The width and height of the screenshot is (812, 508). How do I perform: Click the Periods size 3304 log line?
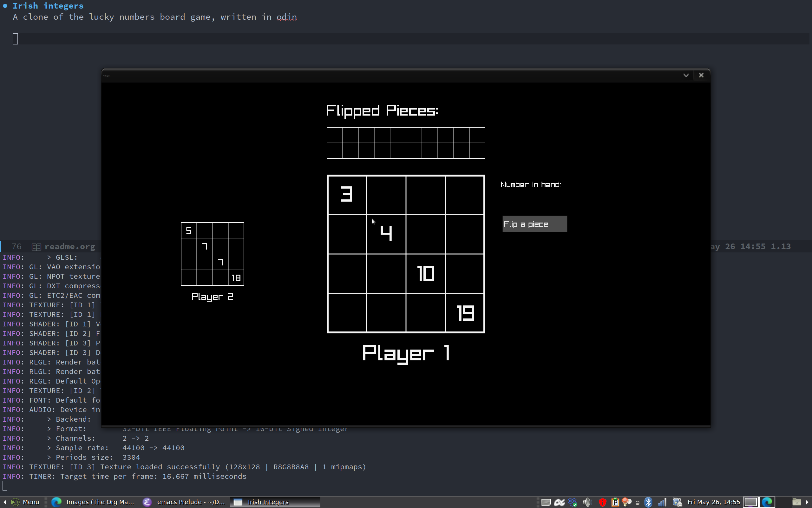click(x=71, y=457)
